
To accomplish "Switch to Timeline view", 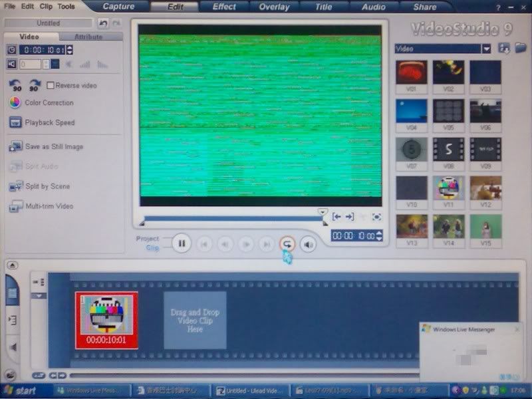I will [12, 320].
